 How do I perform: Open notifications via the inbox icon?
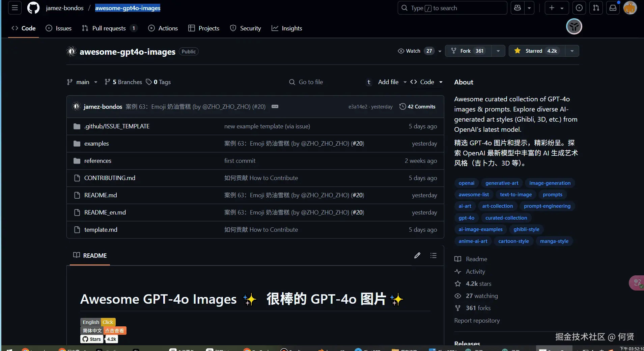pyautogui.click(x=613, y=8)
